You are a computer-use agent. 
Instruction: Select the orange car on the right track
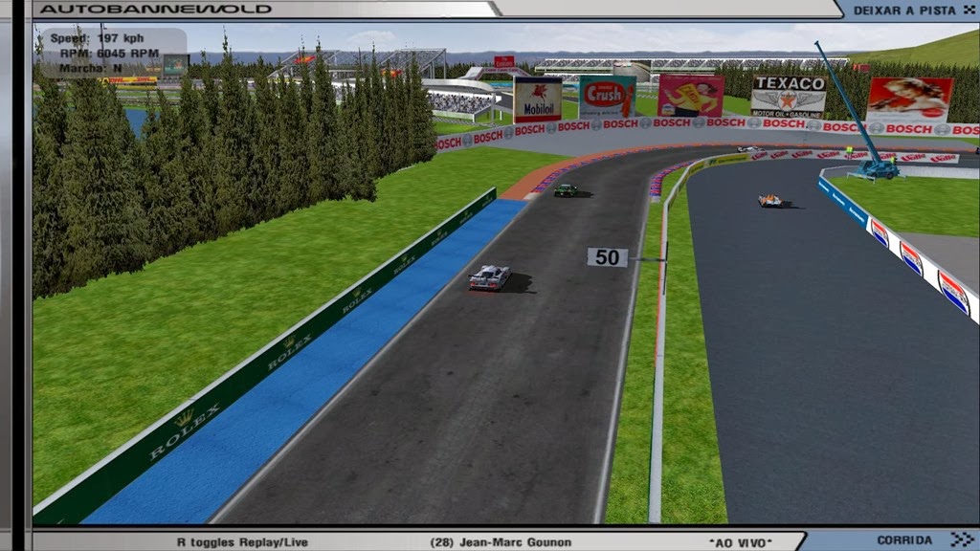click(x=769, y=200)
